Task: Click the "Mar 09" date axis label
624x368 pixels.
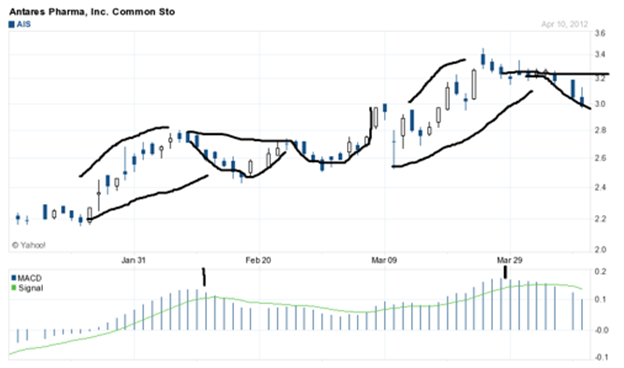Action: 384,260
